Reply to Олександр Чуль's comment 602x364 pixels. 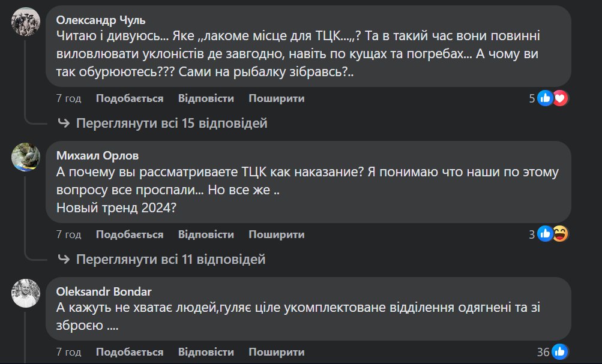[206, 98]
